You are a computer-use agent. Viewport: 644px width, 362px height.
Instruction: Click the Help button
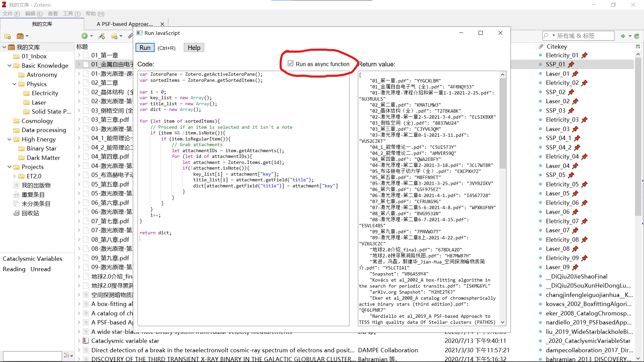(194, 48)
